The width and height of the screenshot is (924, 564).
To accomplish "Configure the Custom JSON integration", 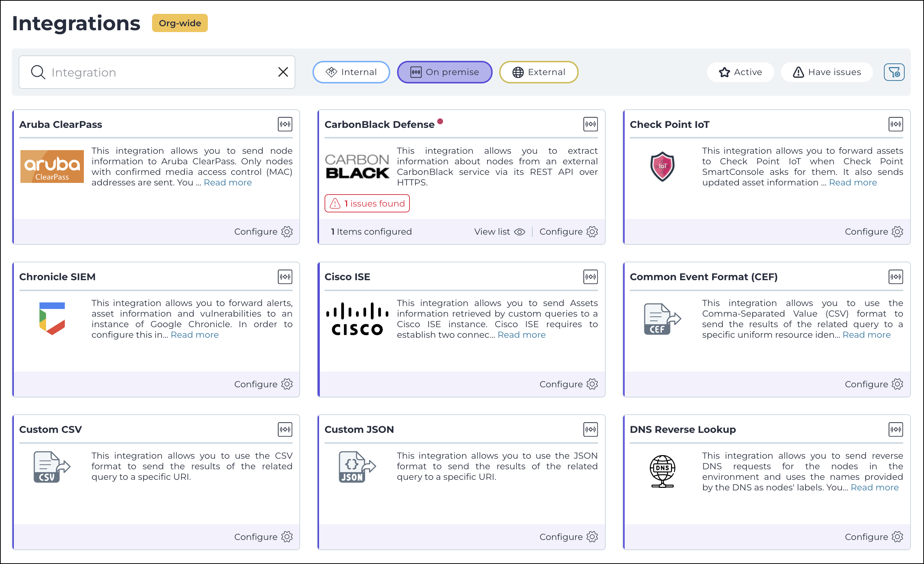I will click(568, 537).
